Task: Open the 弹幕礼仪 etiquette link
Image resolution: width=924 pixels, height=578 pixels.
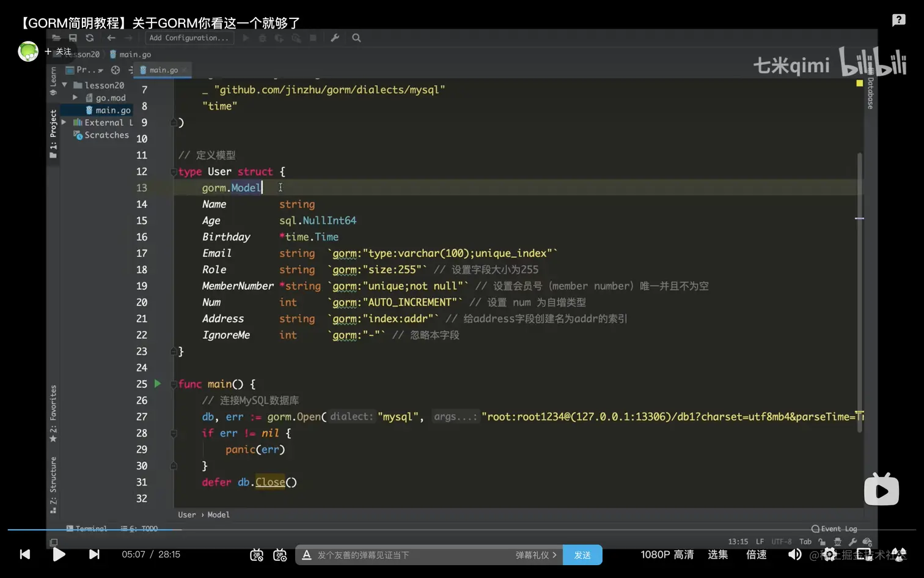Action: tap(536, 555)
